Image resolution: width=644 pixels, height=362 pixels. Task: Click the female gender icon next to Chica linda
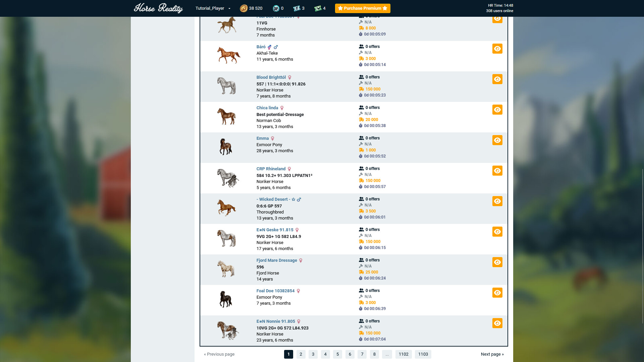[281, 108]
